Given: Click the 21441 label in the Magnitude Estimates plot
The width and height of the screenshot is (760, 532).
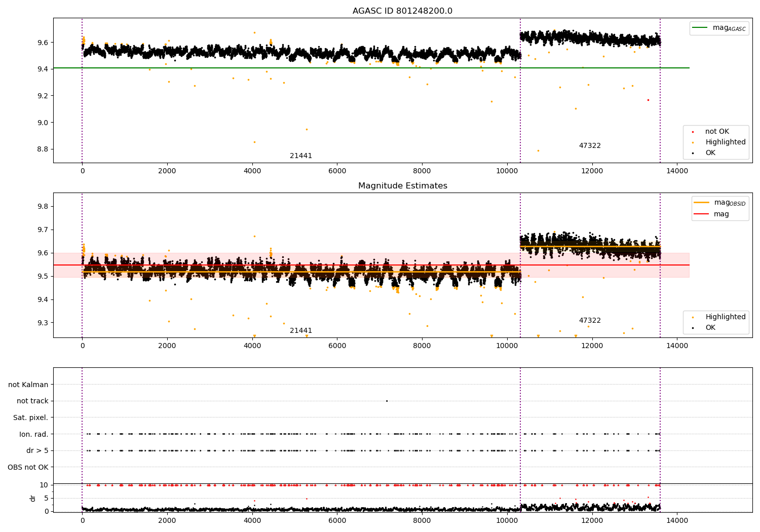Looking at the screenshot, I should [x=301, y=331].
